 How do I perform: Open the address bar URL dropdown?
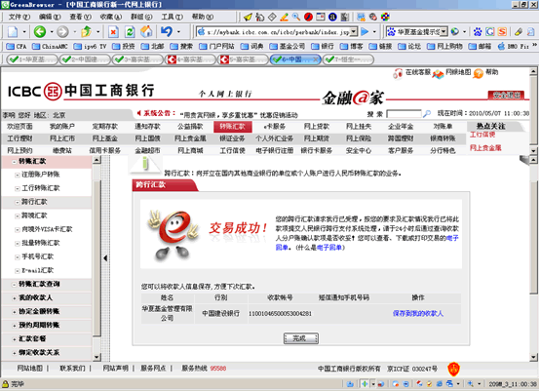coord(354,32)
